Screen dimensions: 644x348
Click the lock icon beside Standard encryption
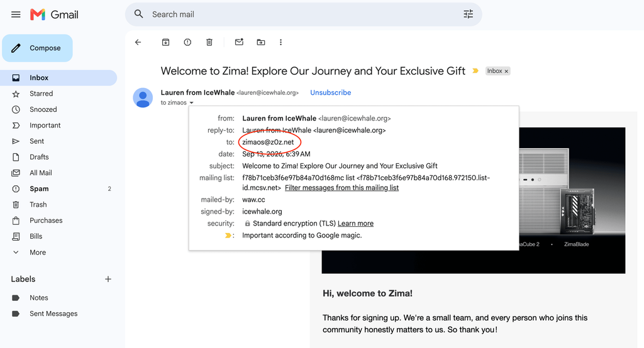coord(247,224)
